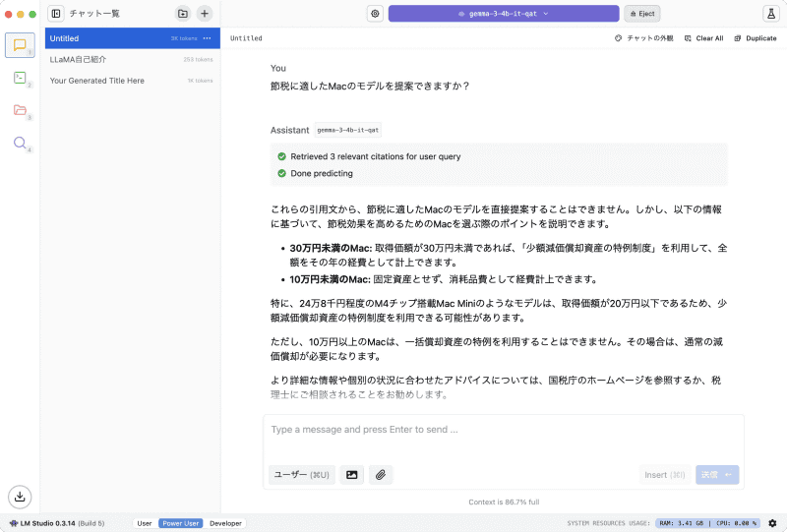
Task: Click the LM Studio logo in status bar
Action: click(14, 523)
